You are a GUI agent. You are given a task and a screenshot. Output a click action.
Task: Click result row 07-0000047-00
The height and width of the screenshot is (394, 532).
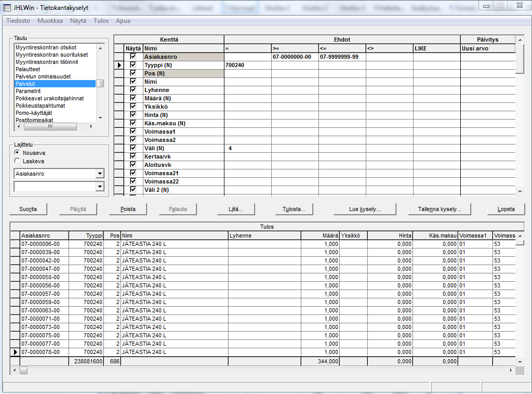[x=263, y=269]
